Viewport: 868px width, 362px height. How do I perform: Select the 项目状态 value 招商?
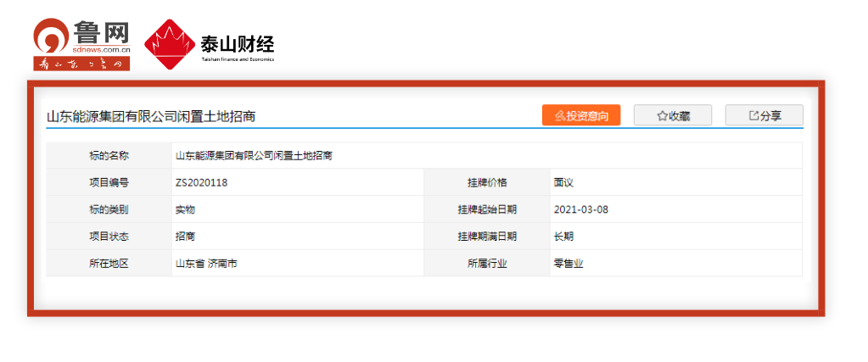pyautogui.click(x=186, y=237)
